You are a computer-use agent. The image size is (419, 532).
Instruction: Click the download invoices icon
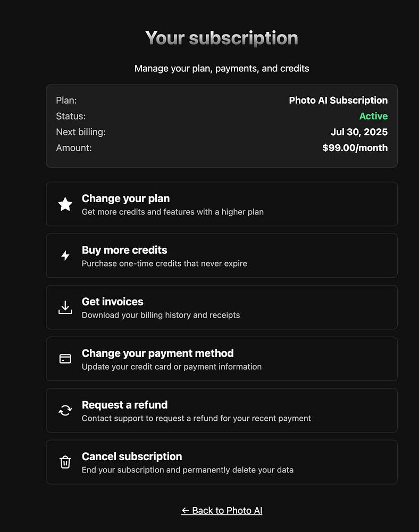tap(65, 307)
